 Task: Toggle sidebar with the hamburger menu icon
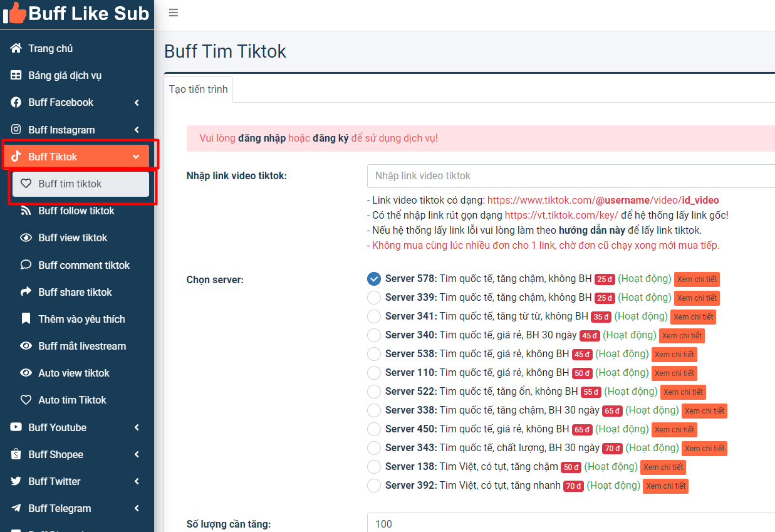pyautogui.click(x=174, y=13)
